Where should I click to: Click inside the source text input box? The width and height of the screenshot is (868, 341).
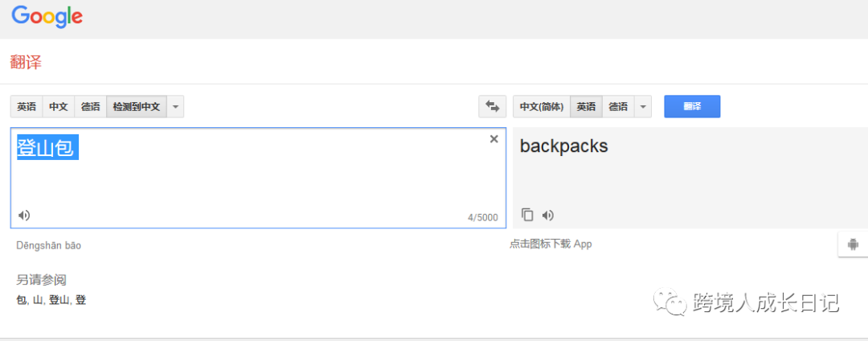coord(258,178)
